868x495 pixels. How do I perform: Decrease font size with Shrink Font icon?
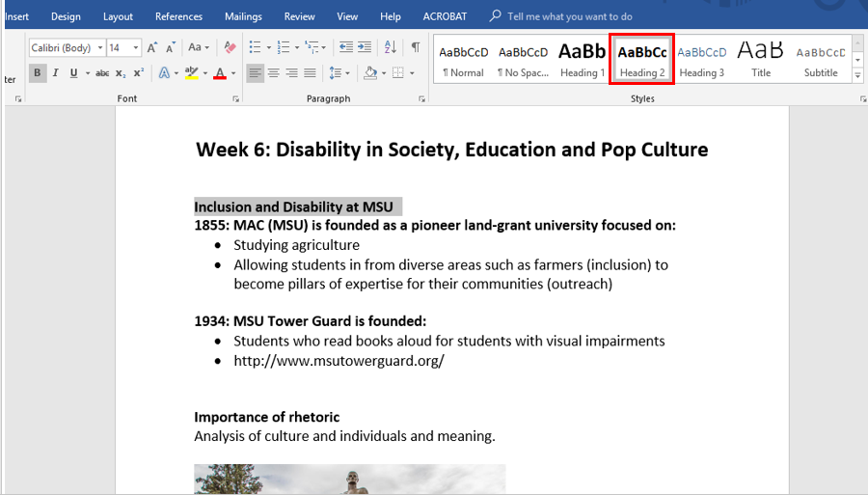(x=171, y=47)
